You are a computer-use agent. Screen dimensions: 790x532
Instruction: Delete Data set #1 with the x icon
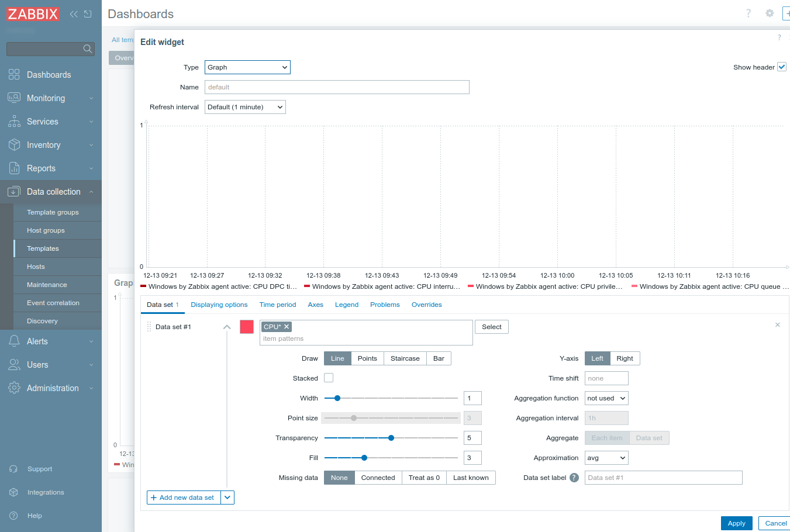[777, 325]
